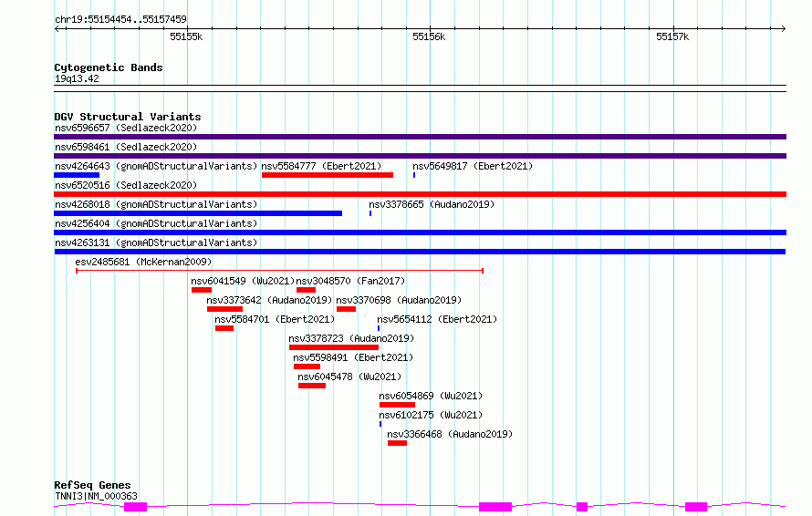Select the 19q13.42 cytogenetic band line
Image resolution: width=812 pixels, height=516 pixels.
[420, 88]
